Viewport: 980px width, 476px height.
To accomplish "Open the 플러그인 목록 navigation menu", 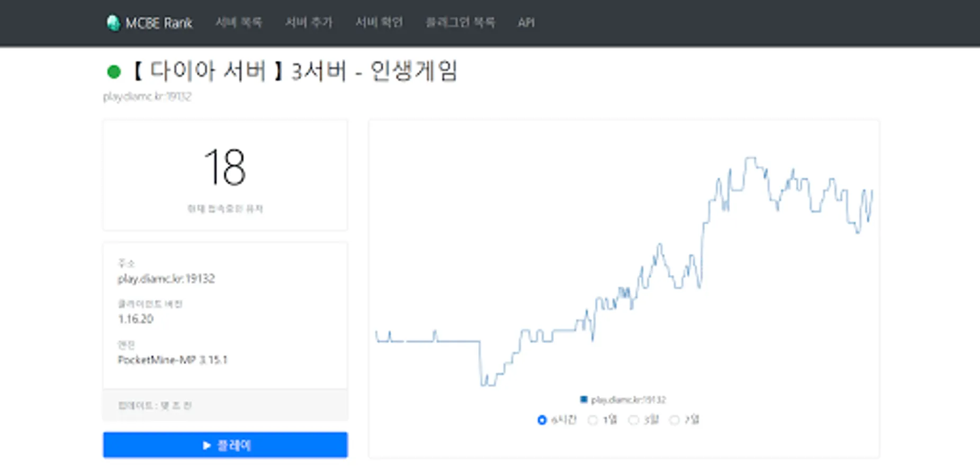I will pyautogui.click(x=462, y=22).
